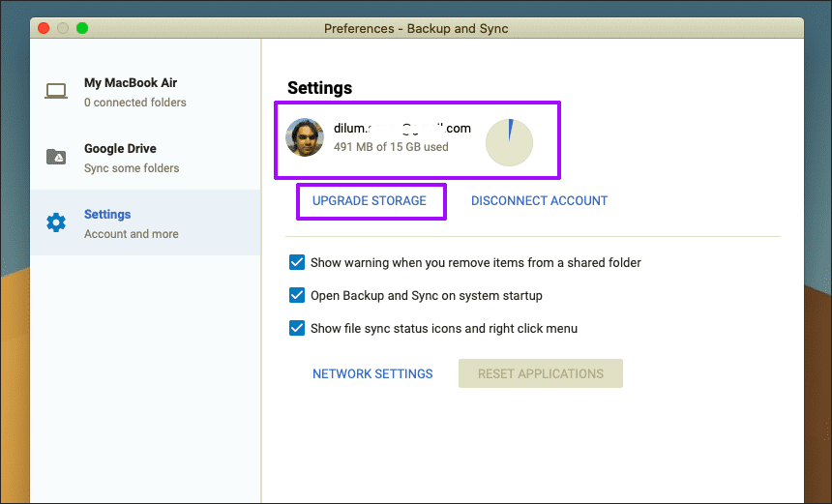This screenshot has width=832, height=504.
Task: Click the laptop icon for My MacBook Air
Action: tap(56, 91)
